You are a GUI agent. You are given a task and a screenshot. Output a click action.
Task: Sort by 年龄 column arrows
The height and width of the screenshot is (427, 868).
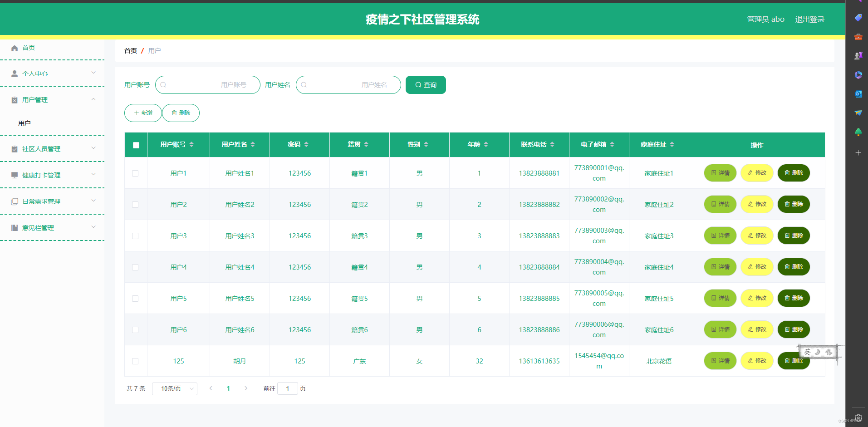[x=486, y=144]
